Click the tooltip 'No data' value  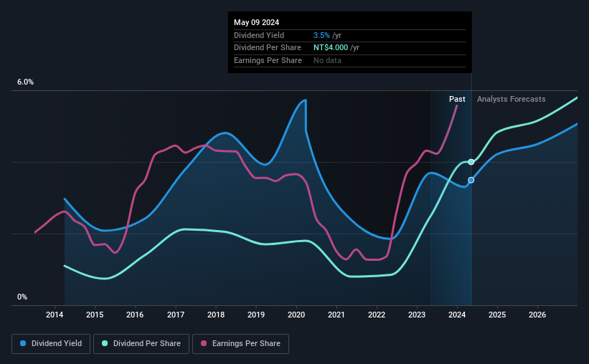coord(328,60)
